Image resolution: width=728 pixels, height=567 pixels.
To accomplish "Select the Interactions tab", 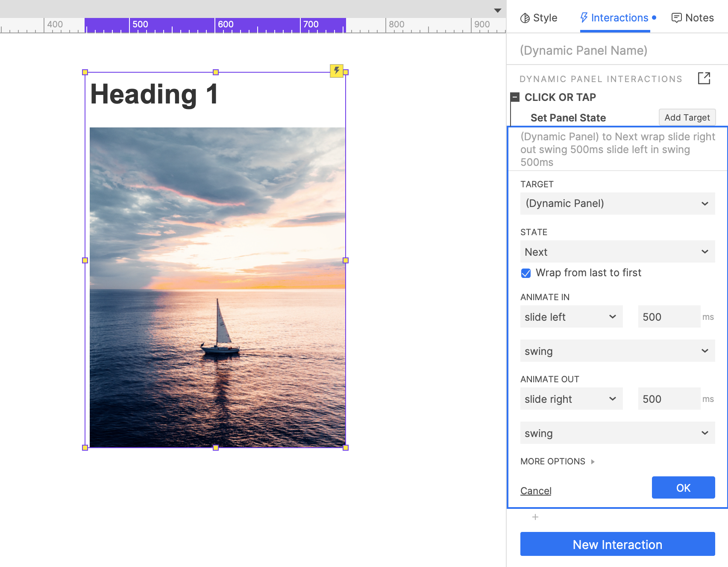I will pyautogui.click(x=615, y=18).
